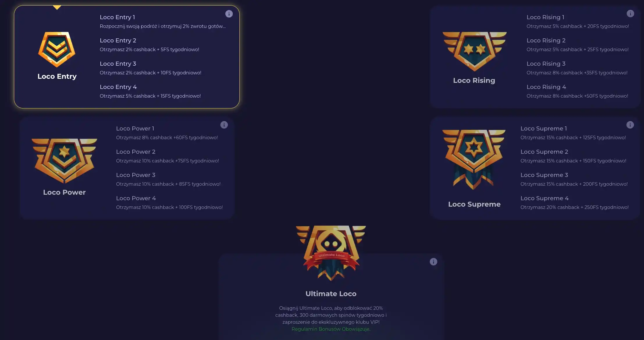
Task: Click the Ultimate Loco emblem
Action: (331, 253)
